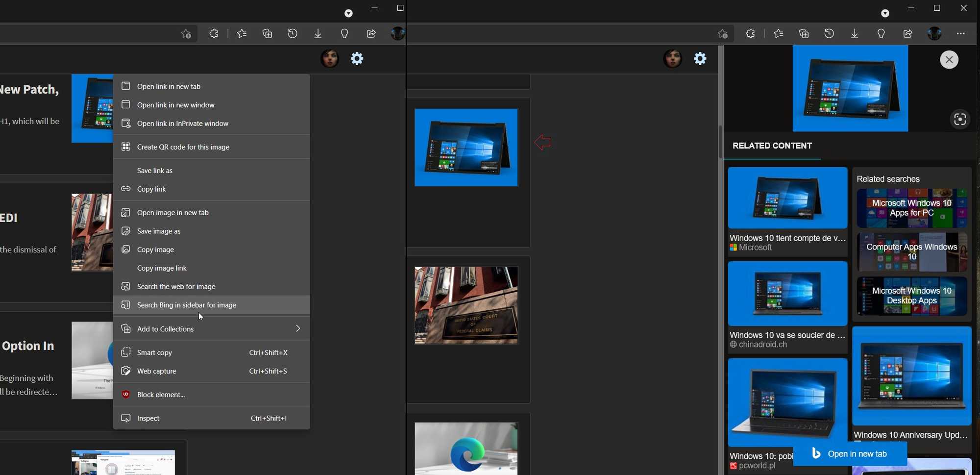Image resolution: width=980 pixels, height=475 pixels.
Task: Open Microsoft Windows 10 Desktop Apps search
Action: click(x=912, y=296)
